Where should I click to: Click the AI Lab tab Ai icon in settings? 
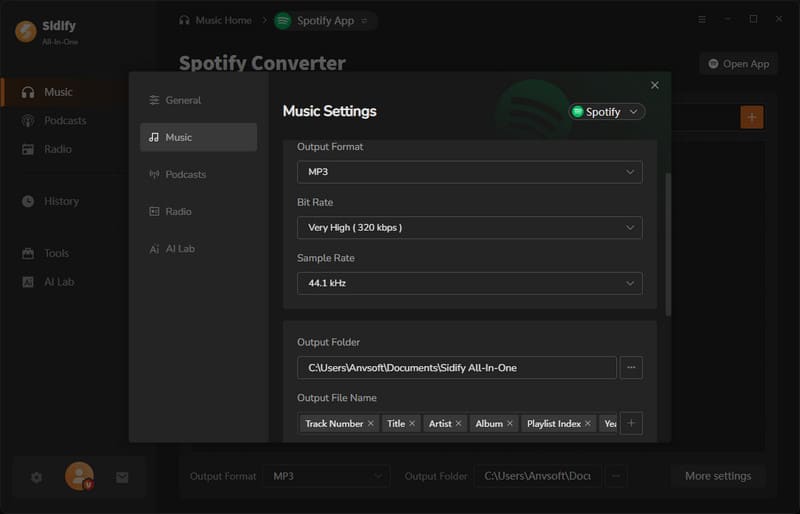tap(154, 249)
